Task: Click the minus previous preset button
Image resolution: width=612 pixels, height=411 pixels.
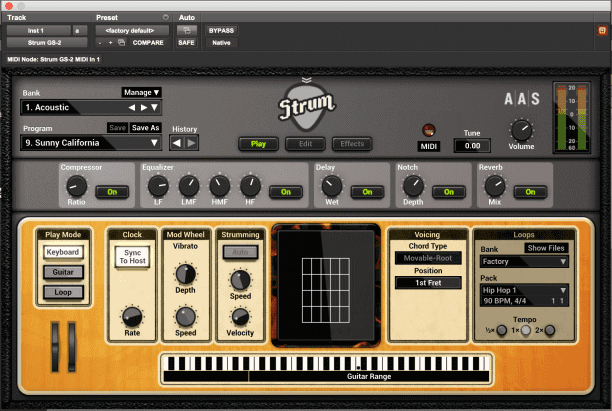Action: point(100,43)
